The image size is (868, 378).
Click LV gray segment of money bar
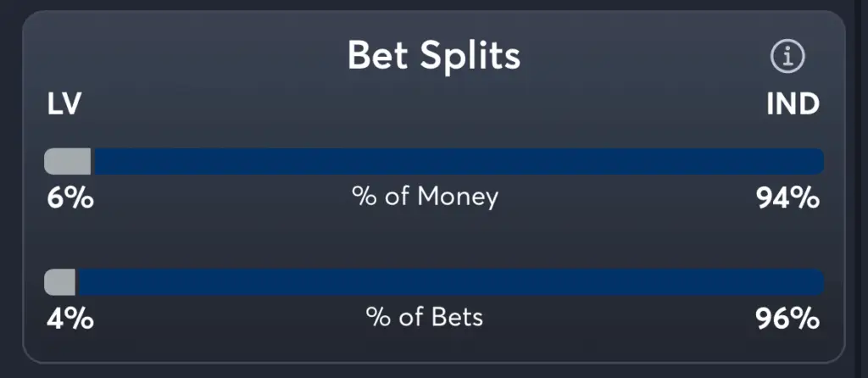pyautogui.click(x=67, y=161)
